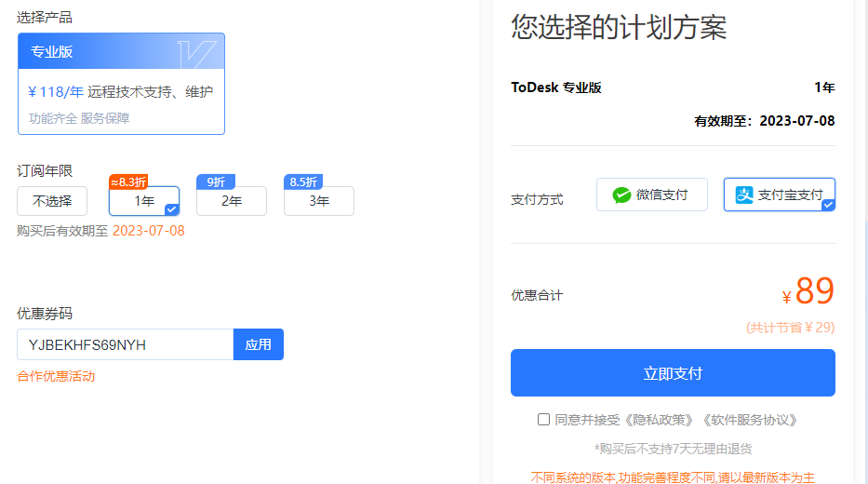868x484 pixels.
Task: Click the Alipay blue logo icon
Action: coord(744,195)
